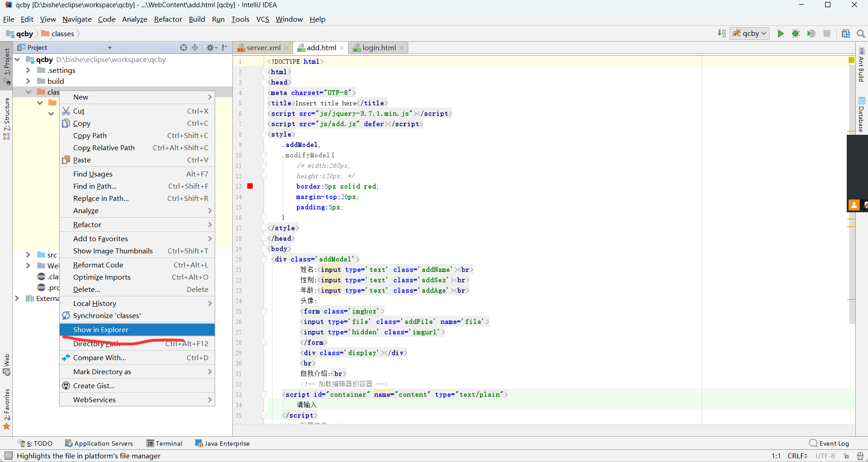The image size is (868, 462).
Task: Click the inspection hector icon in status bar
Action: coord(860,456)
